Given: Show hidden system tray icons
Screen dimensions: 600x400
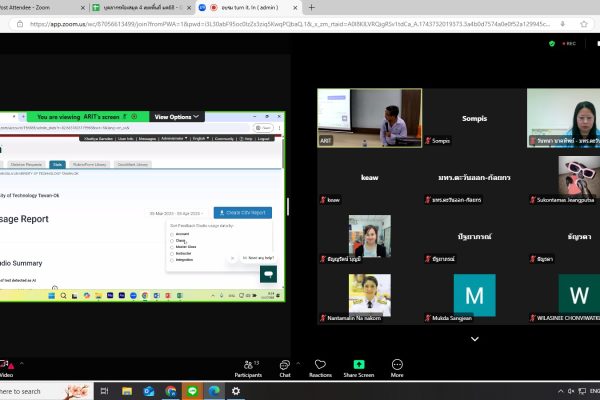Looking at the screenshot, I should coord(561,391).
